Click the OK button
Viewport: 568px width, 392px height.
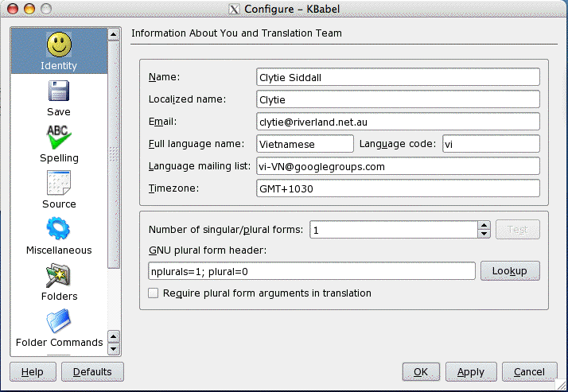[x=421, y=372]
